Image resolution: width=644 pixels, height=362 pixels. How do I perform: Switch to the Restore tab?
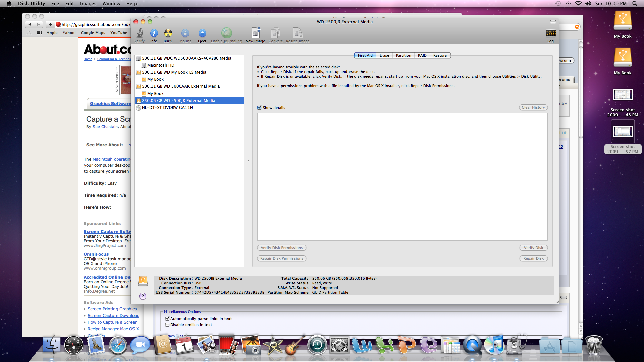440,56
